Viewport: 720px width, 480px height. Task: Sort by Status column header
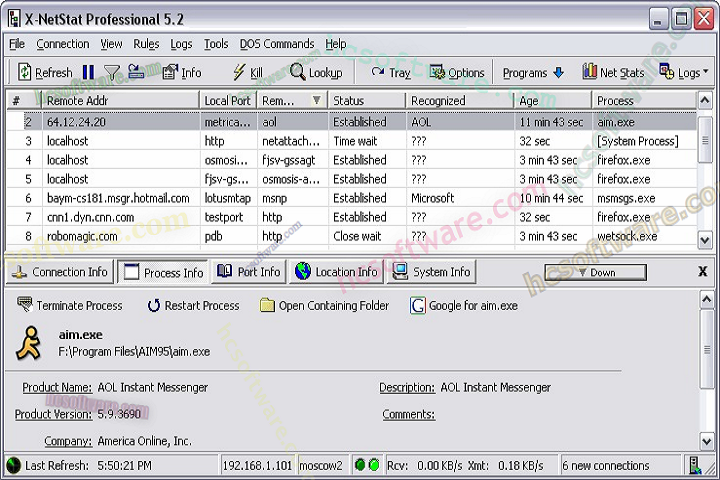[x=366, y=101]
